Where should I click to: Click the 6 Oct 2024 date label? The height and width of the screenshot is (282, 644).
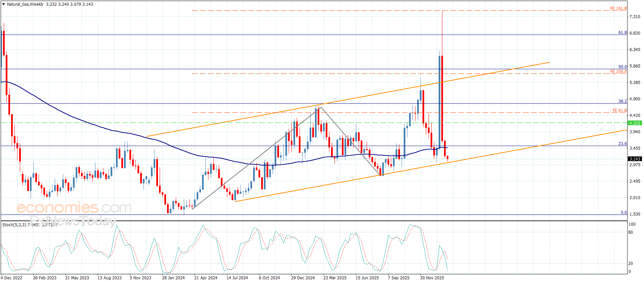point(269,278)
